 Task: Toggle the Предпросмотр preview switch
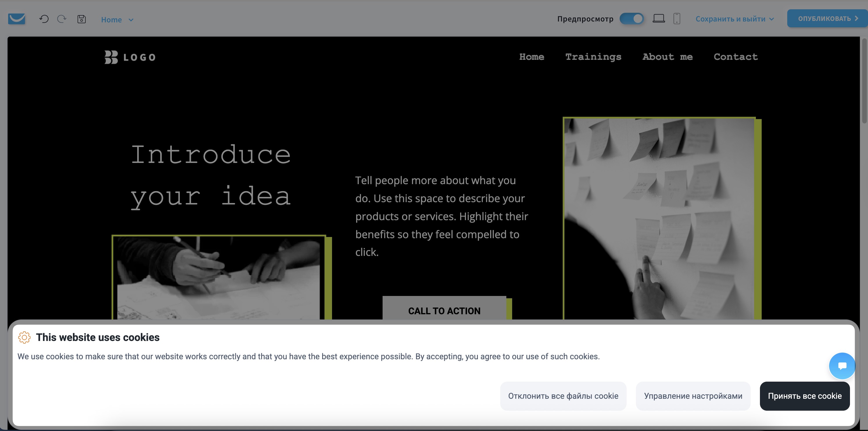(632, 19)
